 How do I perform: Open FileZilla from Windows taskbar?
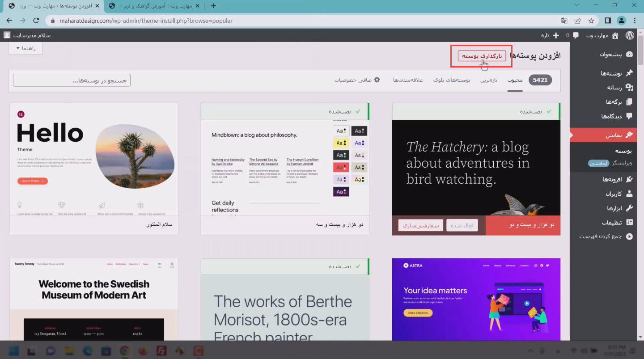[161, 350]
